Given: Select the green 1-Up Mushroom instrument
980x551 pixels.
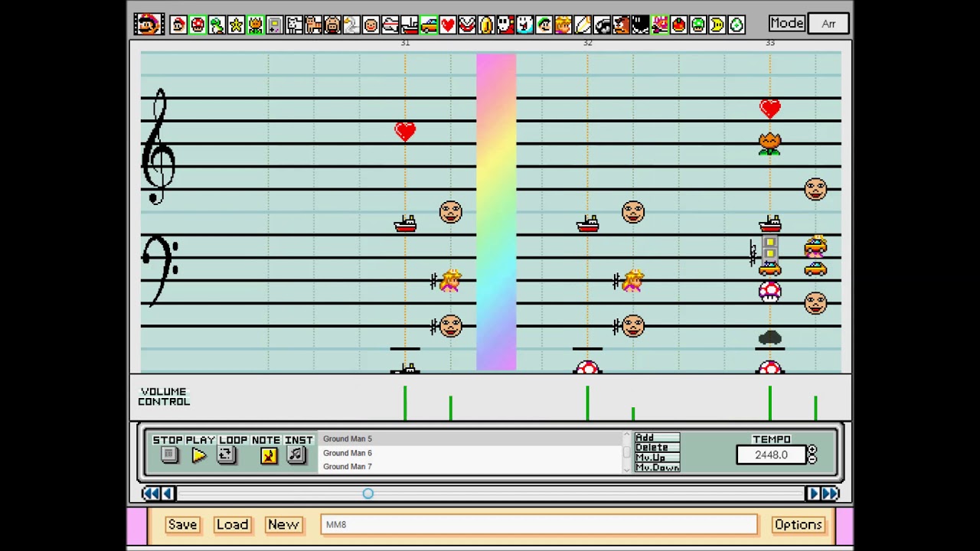Looking at the screenshot, I should 697,24.
